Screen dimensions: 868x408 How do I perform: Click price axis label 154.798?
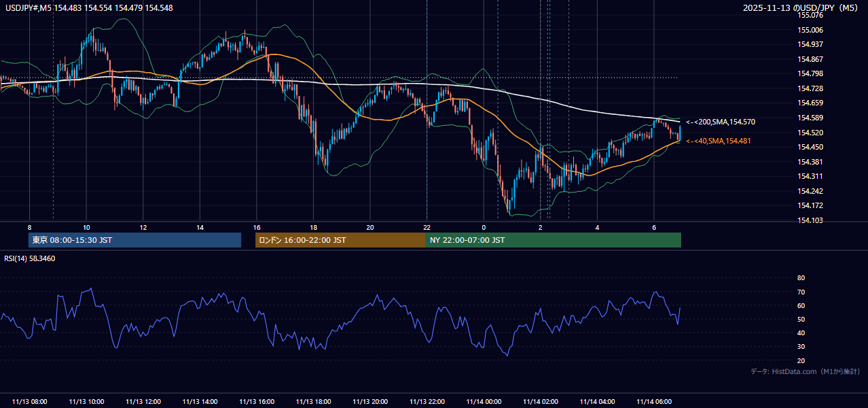[810, 74]
